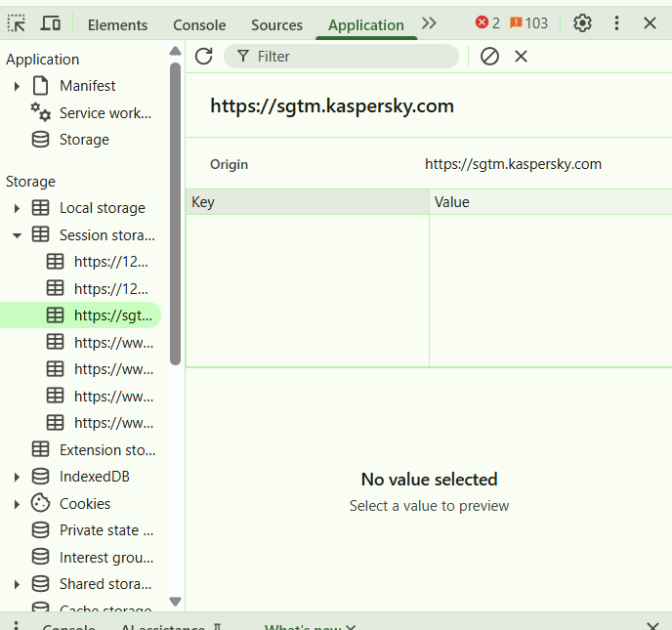The height and width of the screenshot is (630, 672).
Task: Select the Application tab
Action: click(x=366, y=24)
